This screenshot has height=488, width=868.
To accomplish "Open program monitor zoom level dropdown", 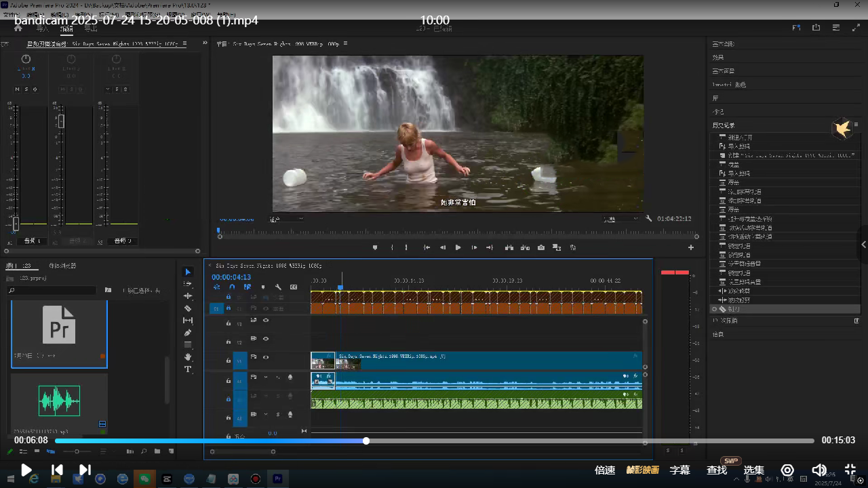I will pos(285,219).
